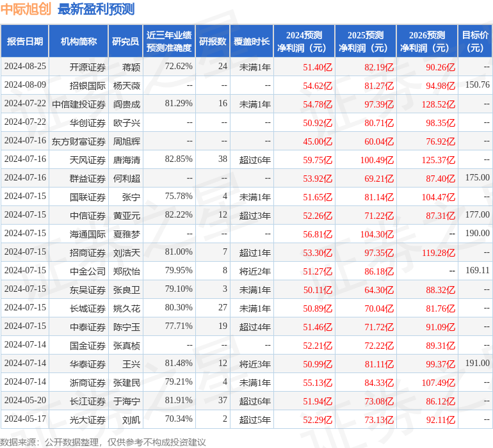Viewport: 493px width, 448px height.
Task: Click the 报告日期 column header
Action: click(25, 41)
